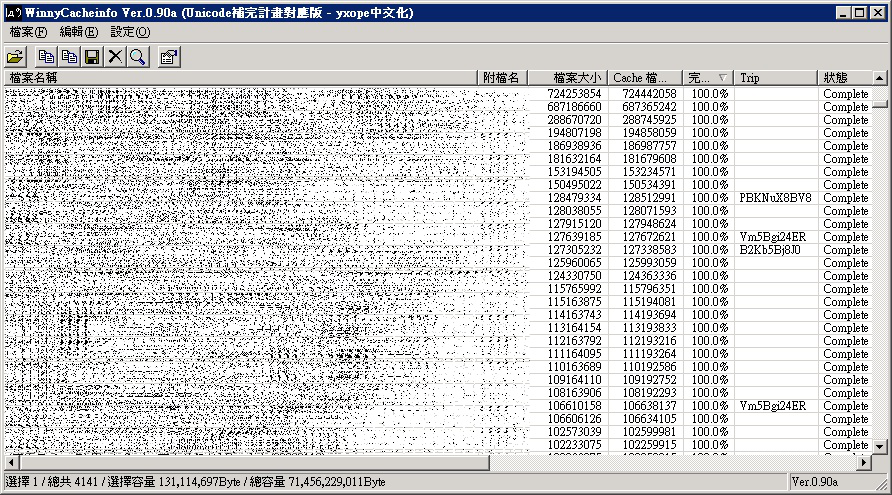Screen dimensions: 892x495
Task: Click the Trip value PBKNuX8BV8
Action: coord(775,198)
